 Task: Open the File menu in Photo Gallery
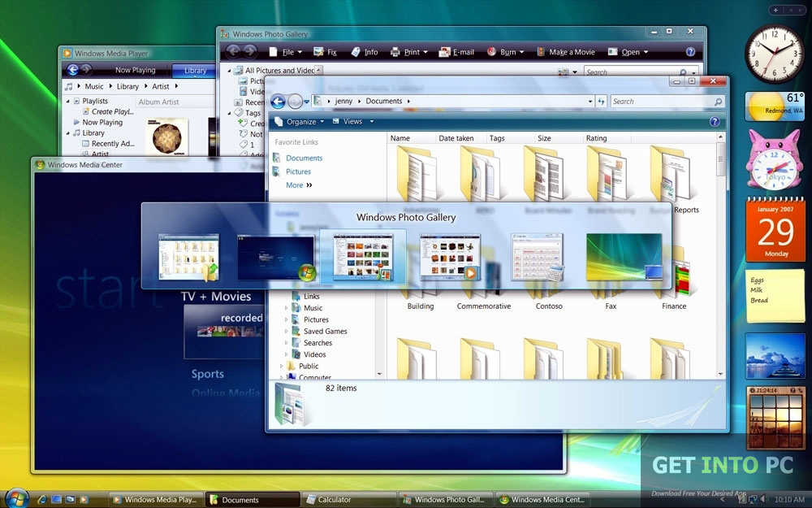[289, 51]
